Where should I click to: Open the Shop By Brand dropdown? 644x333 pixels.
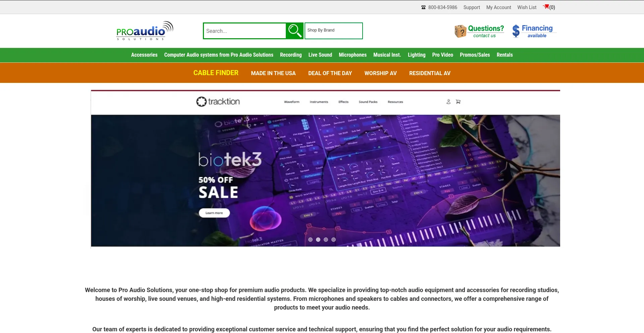pyautogui.click(x=333, y=31)
